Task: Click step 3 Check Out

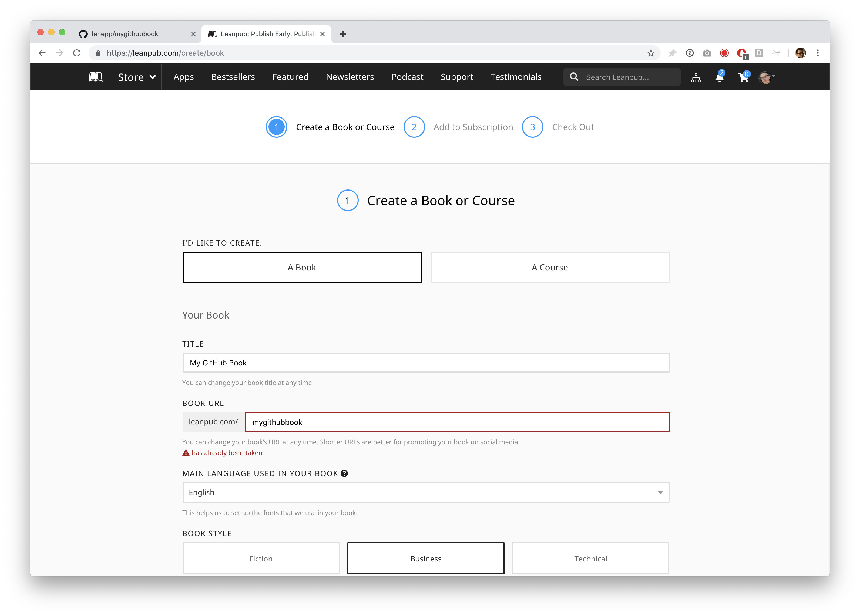Action: coord(558,127)
